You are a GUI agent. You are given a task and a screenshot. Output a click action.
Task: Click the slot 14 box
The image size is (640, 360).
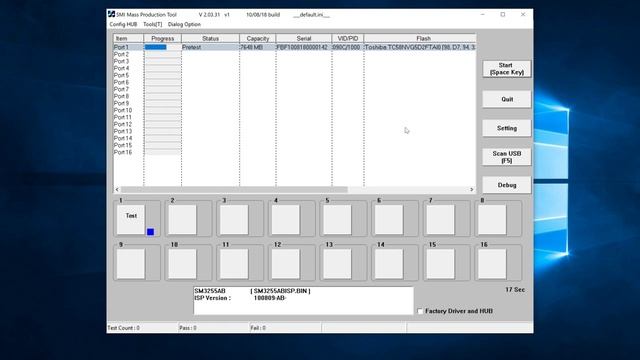pos(389,264)
